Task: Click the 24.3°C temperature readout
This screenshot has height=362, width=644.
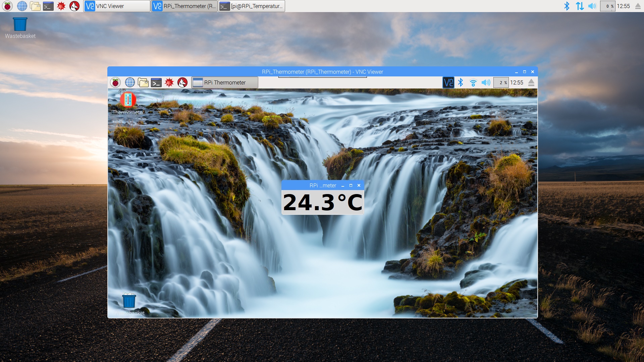Action: point(323,202)
